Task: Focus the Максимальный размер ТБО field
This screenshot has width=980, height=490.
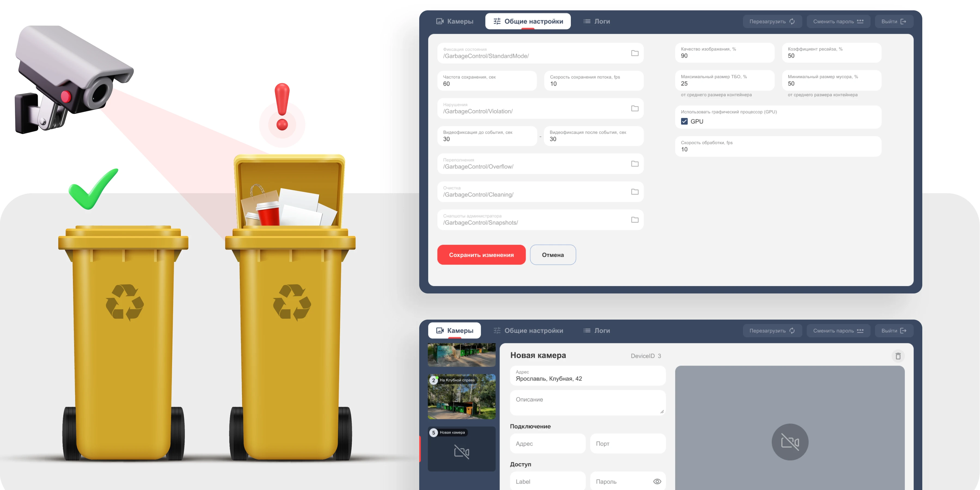Action: coord(725,80)
